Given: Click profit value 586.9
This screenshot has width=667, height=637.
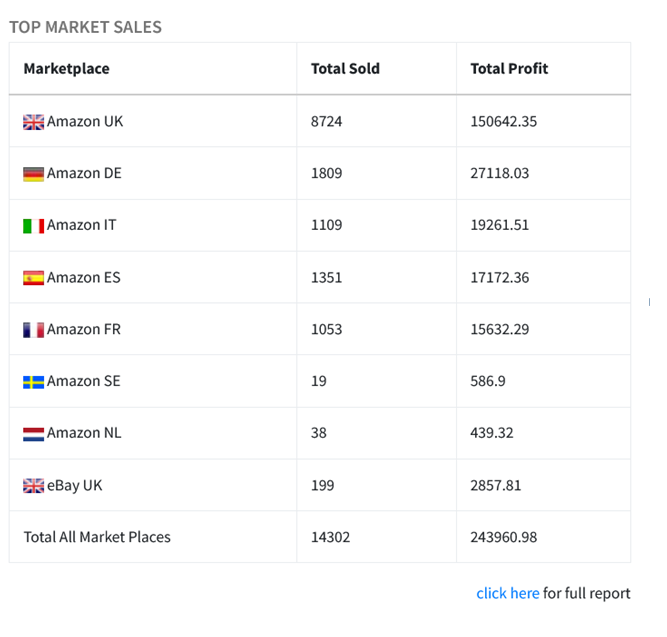Looking at the screenshot, I should pos(488,381).
